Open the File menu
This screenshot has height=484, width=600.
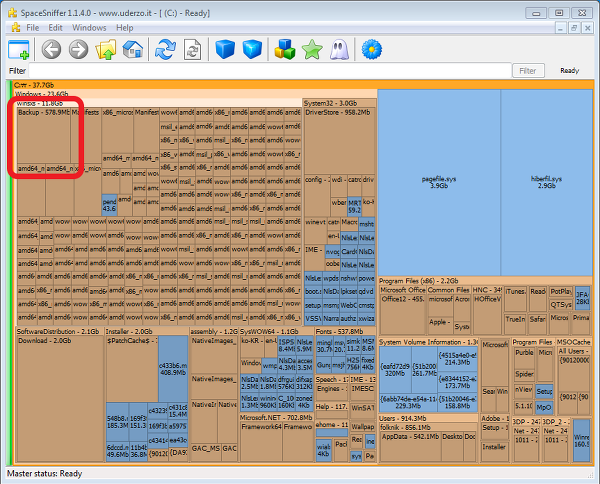pos(33,28)
